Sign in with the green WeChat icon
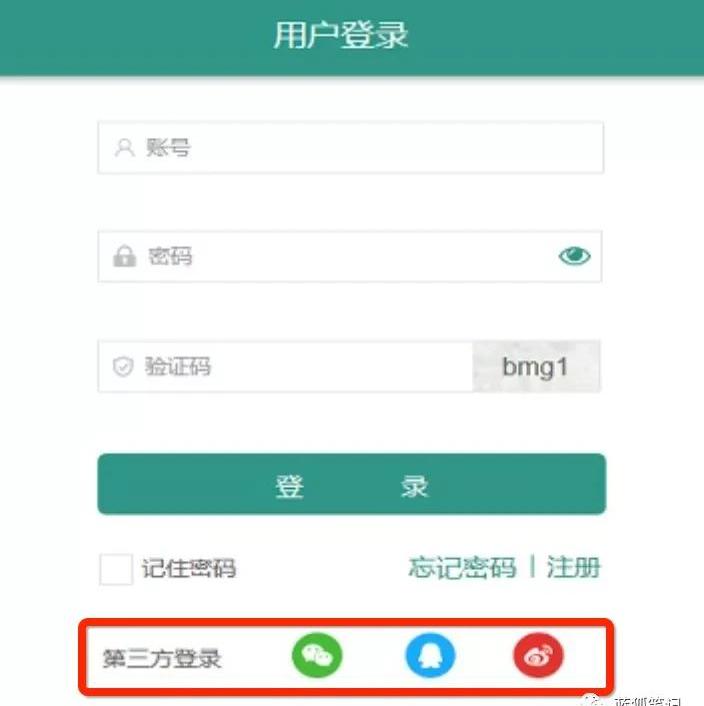 pos(317,655)
